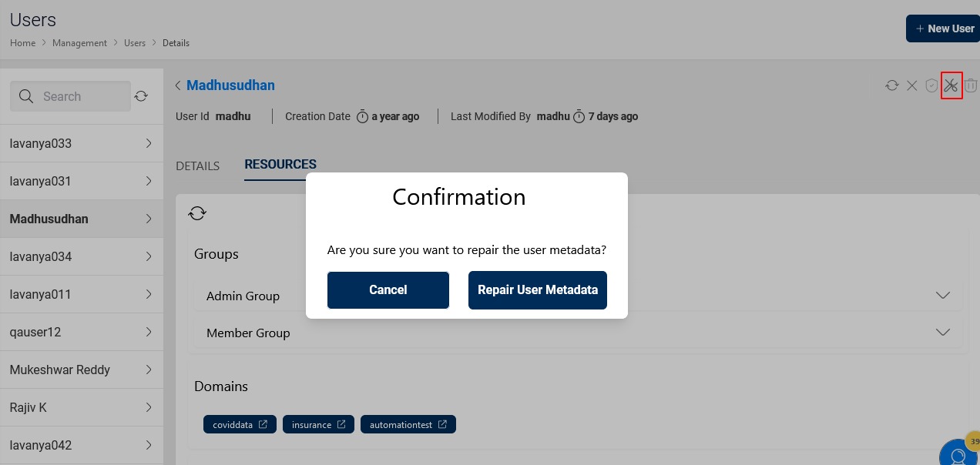Confirm with Repair User Metadata button
980x465 pixels.
click(537, 290)
